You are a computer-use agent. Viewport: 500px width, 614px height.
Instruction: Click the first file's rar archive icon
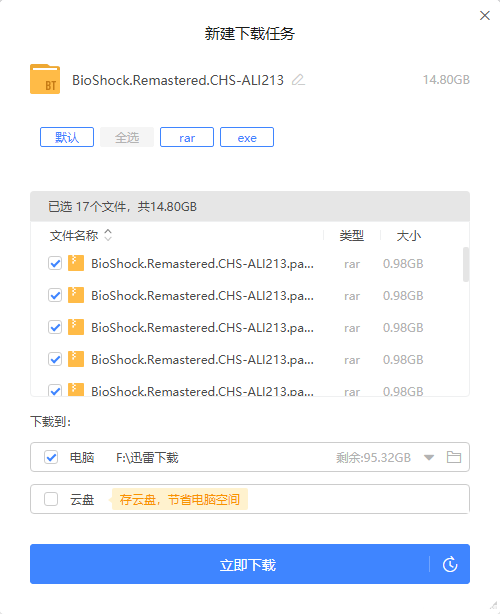tap(76, 263)
